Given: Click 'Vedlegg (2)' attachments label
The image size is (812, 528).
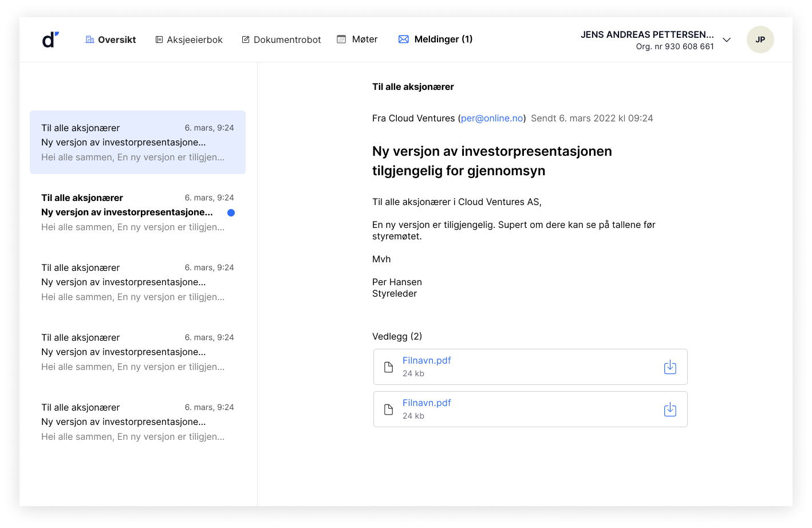Looking at the screenshot, I should [397, 336].
